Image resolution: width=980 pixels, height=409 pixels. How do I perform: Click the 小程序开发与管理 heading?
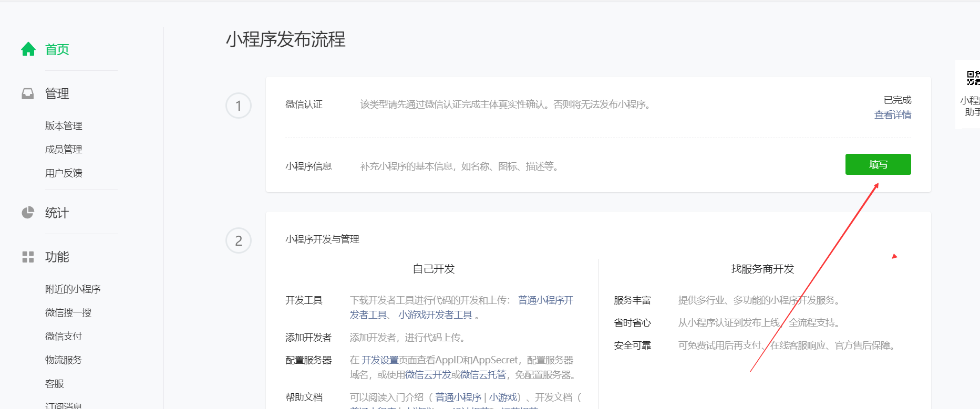pos(322,239)
